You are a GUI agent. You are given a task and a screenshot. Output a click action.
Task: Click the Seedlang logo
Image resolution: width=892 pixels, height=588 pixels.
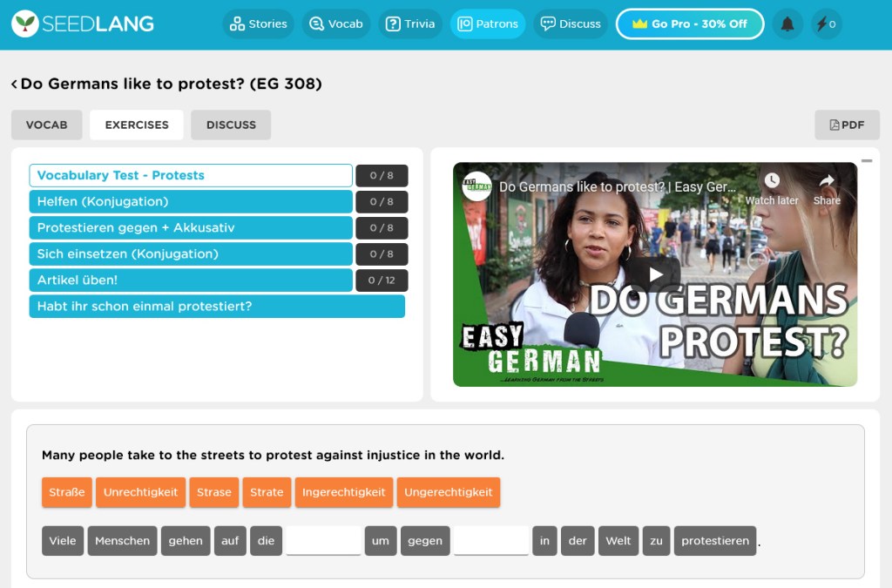(83, 24)
